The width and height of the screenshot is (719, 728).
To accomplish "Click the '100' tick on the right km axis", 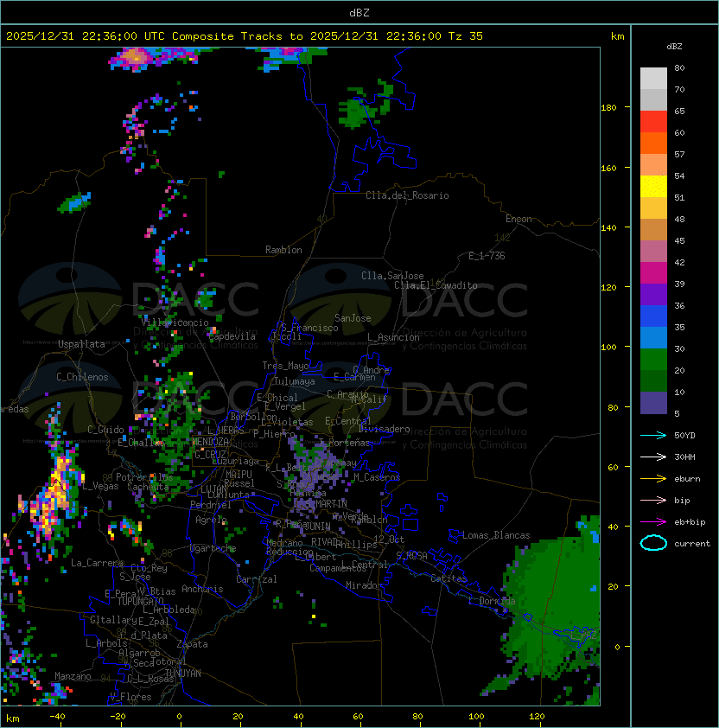I will point(608,348).
